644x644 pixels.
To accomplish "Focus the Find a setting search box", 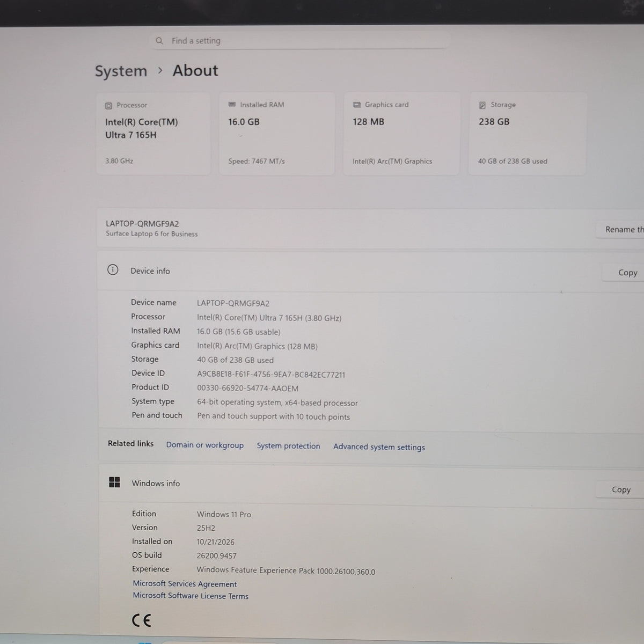I will pyautogui.click(x=299, y=41).
